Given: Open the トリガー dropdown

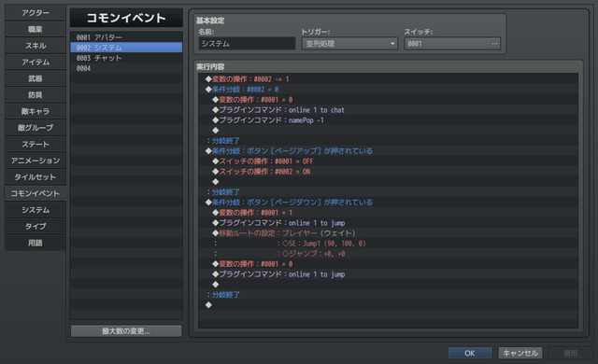Looking at the screenshot, I should pyautogui.click(x=349, y=44).
